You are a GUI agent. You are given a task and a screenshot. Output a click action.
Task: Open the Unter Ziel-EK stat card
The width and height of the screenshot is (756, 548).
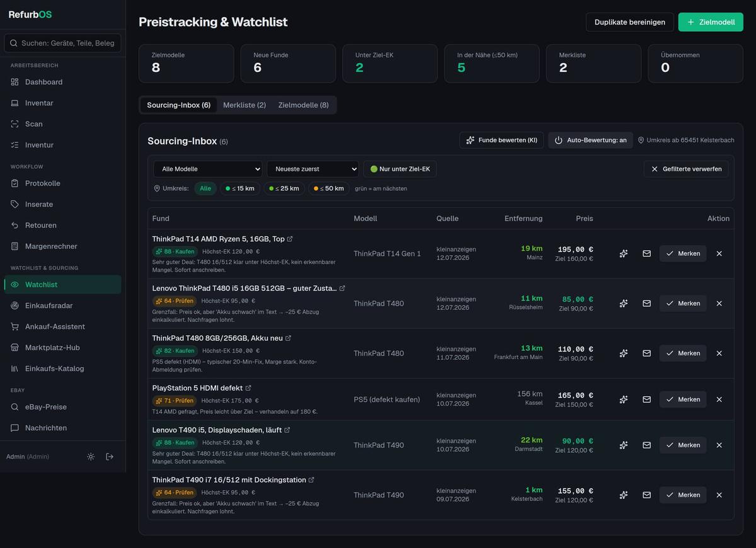[x=390, y=64]
